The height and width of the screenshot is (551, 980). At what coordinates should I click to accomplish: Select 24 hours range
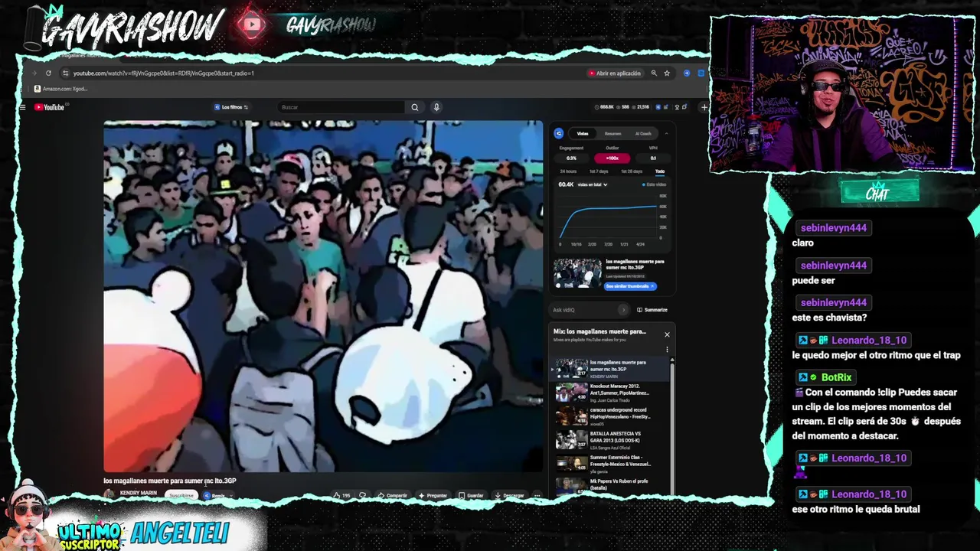click(x=568, y=171)
